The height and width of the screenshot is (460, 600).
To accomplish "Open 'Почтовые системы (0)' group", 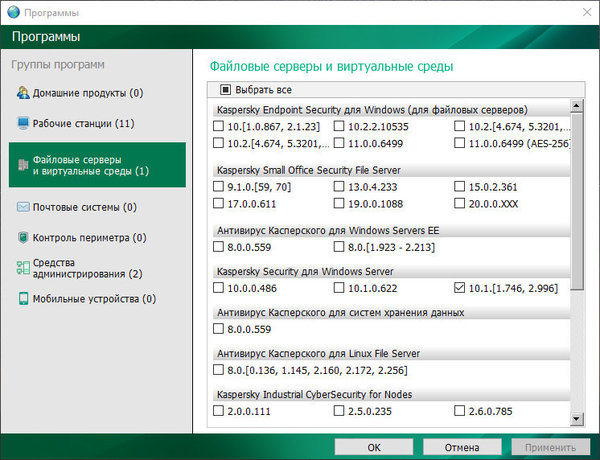I will click(84, 207).
